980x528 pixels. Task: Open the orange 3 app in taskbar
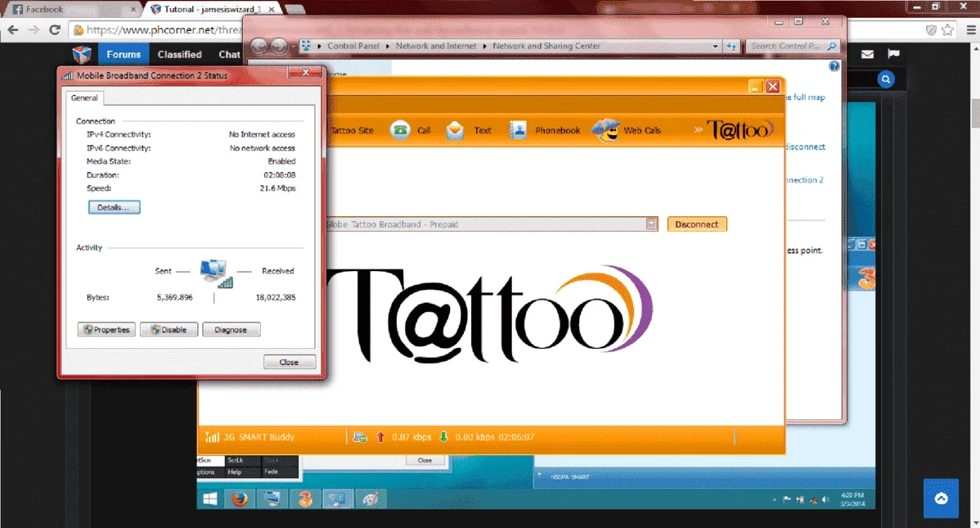pos(305,499)
